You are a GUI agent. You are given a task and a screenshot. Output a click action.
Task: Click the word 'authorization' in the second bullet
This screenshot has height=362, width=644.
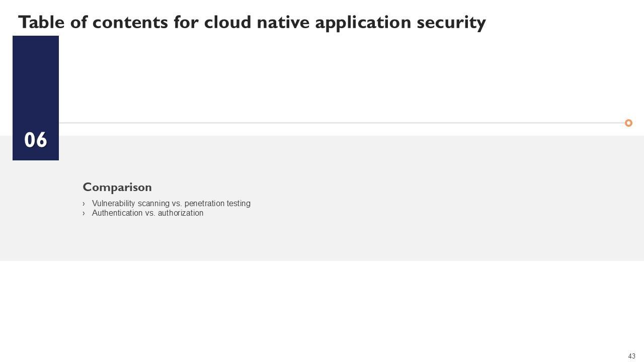181,213
